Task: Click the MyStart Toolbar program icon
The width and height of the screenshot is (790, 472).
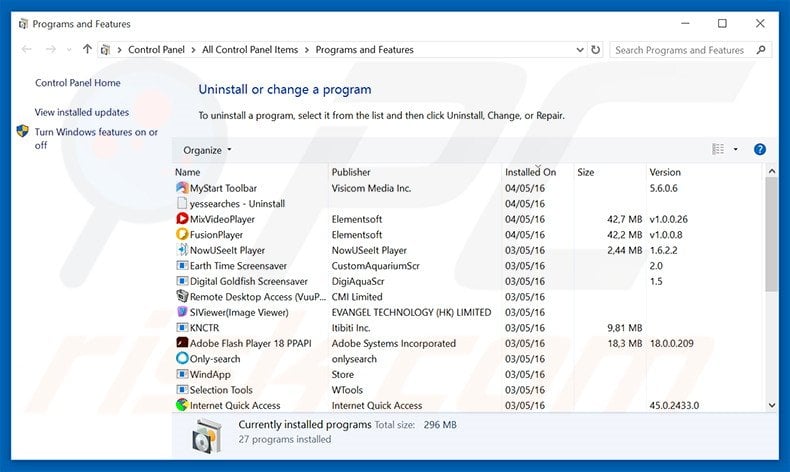Action: tap(182, 188)
